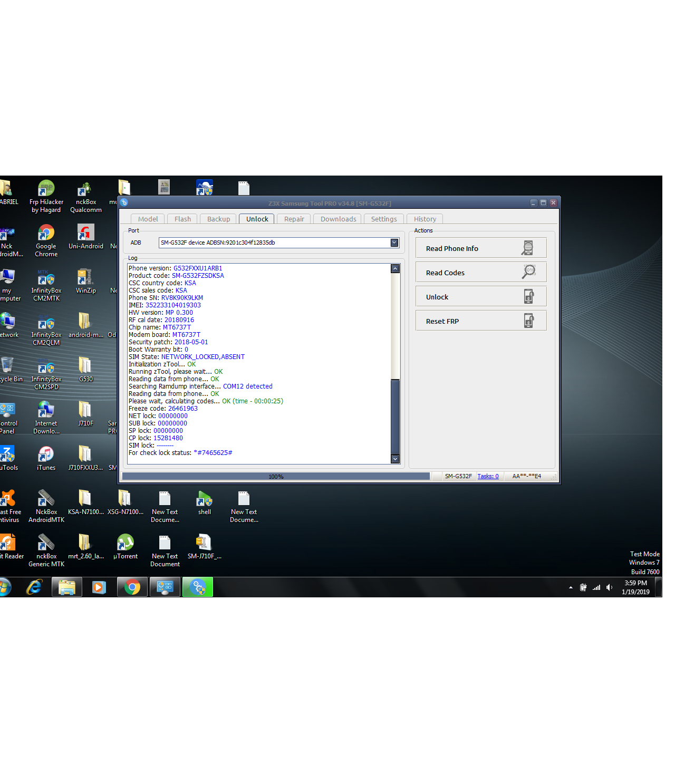Expand the ADB port dropdown
Screen dimensions: 675x784
click(394, 243)
